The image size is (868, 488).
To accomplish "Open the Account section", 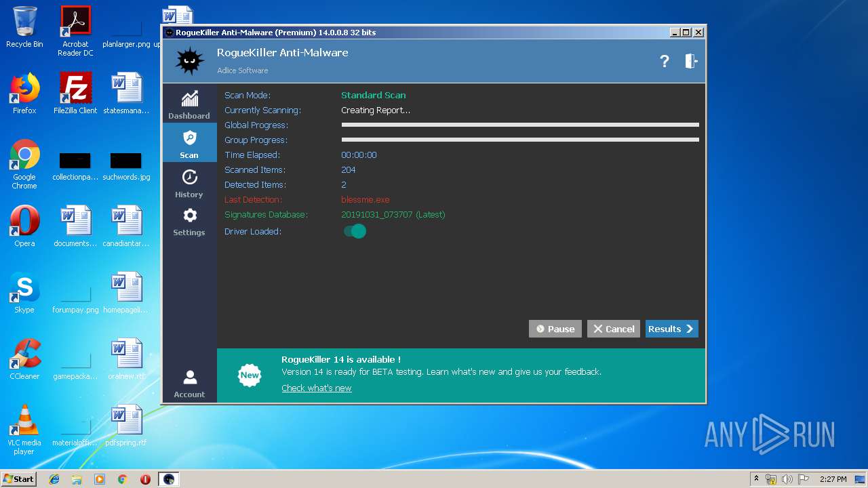I will pos(189,384).
